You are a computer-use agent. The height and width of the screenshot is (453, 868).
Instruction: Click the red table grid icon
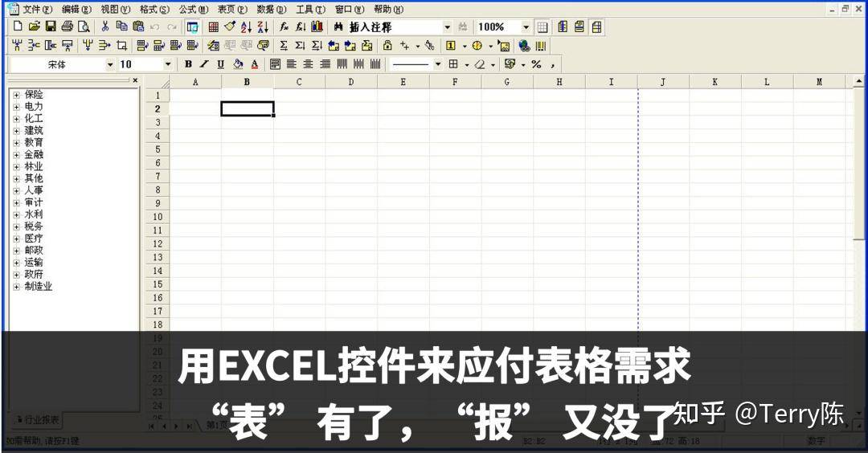click(213, 27)
